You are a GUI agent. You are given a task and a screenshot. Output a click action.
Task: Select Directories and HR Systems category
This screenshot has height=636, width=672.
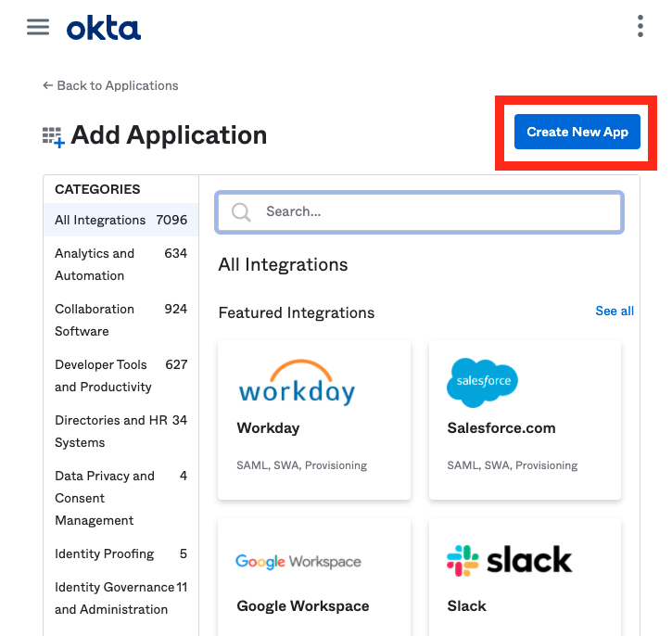pyautogui.click(x=120, y=432)
